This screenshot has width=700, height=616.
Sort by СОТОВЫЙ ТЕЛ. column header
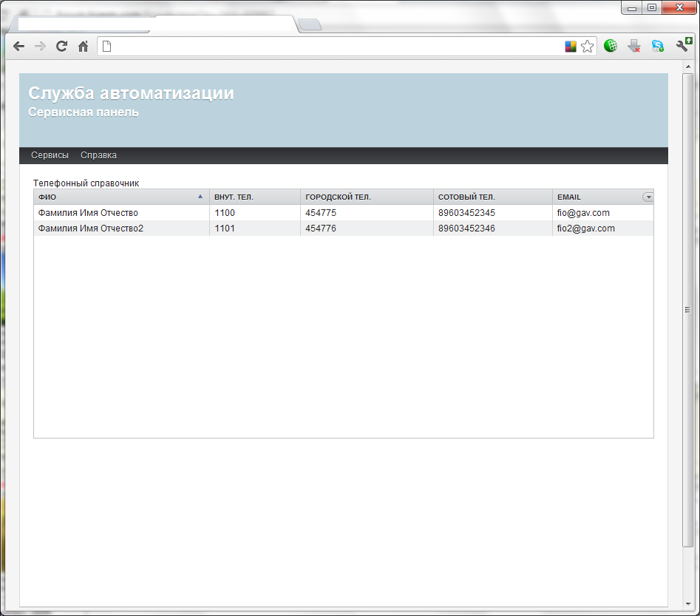[492, 197]
